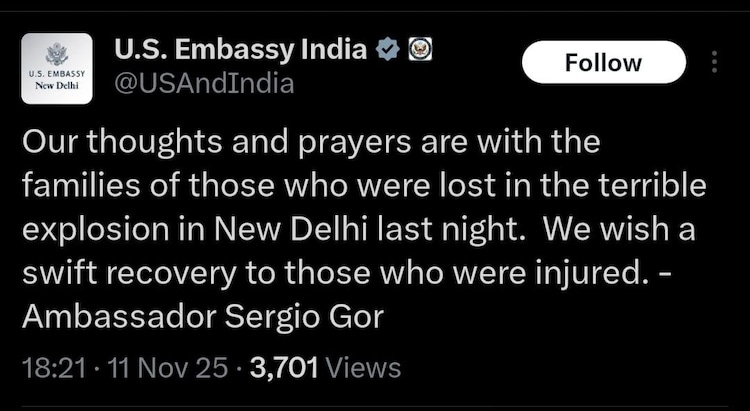Click the "New Delhi" text inside avatar
Viewport: 750px width, 411px height.
coord(57,85)
